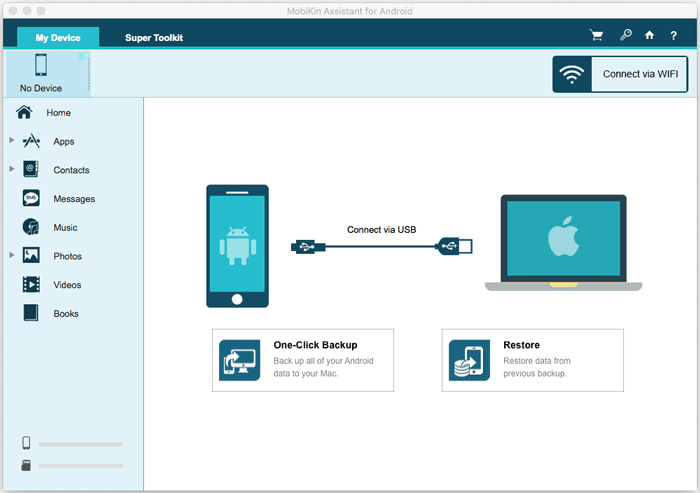Select Home in the sidebar

58,113
